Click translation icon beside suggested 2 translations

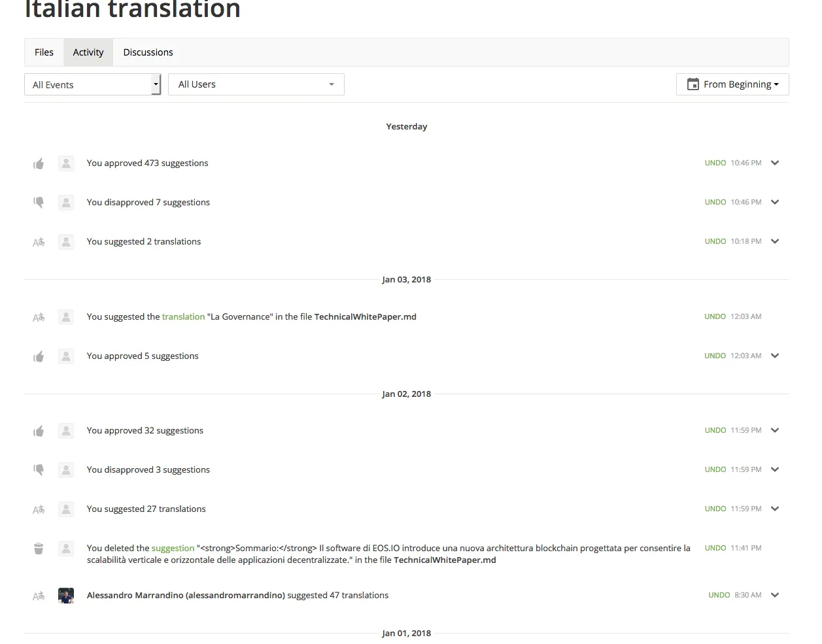[39, 242]
